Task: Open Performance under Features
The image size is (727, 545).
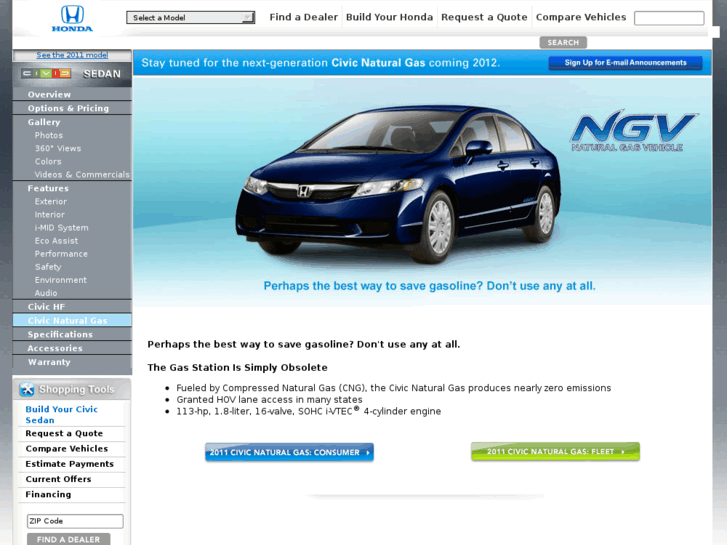Action: (x=61, y=254)
